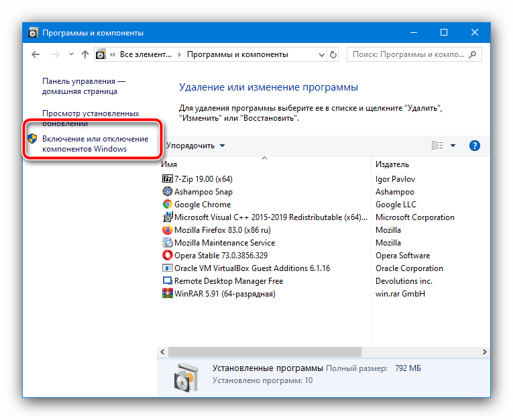This screenshot has height=420, width=513.
Task: Expand the address bar history dropdown
Action: coord(322,54)
